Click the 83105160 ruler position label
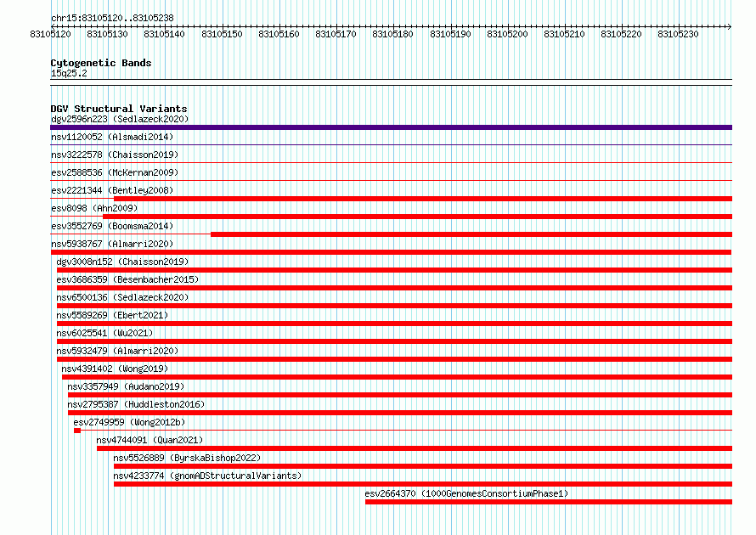The width and height of the screenshot is (756, 535). pyautogui.click(x=279, y=34)
